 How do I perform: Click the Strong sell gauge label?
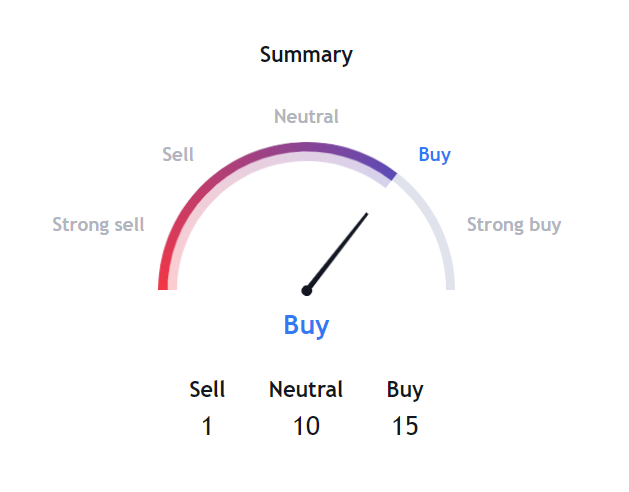(x=98, y=225)
